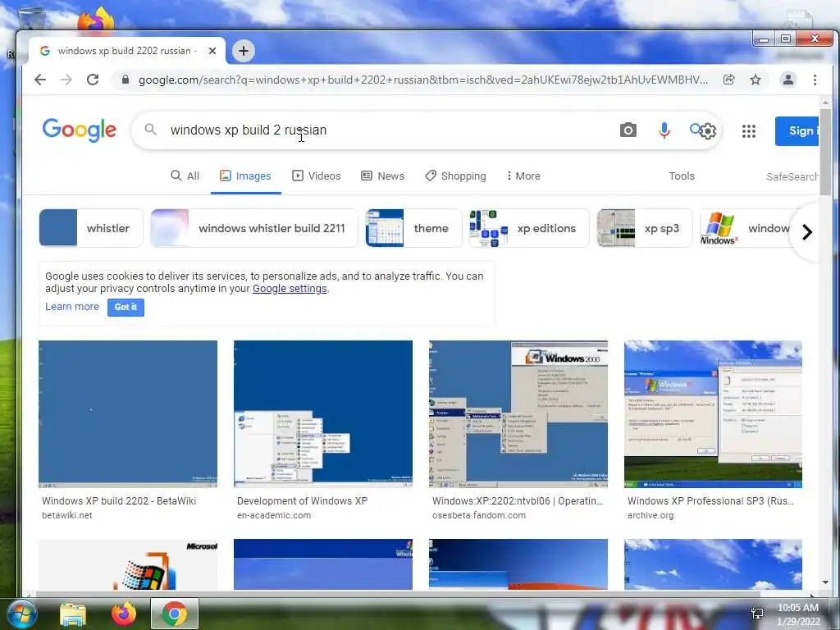Open the Google apps grid

(748, 130)
